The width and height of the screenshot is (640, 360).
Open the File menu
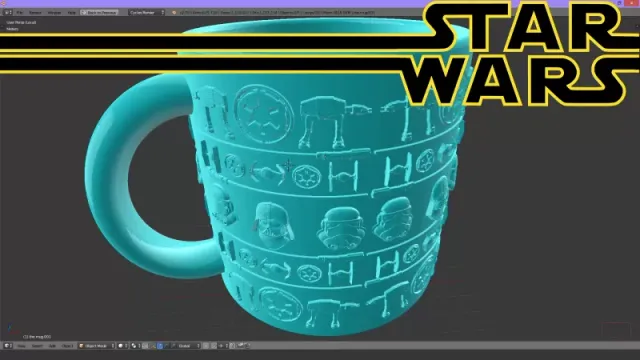coord(20,13)
